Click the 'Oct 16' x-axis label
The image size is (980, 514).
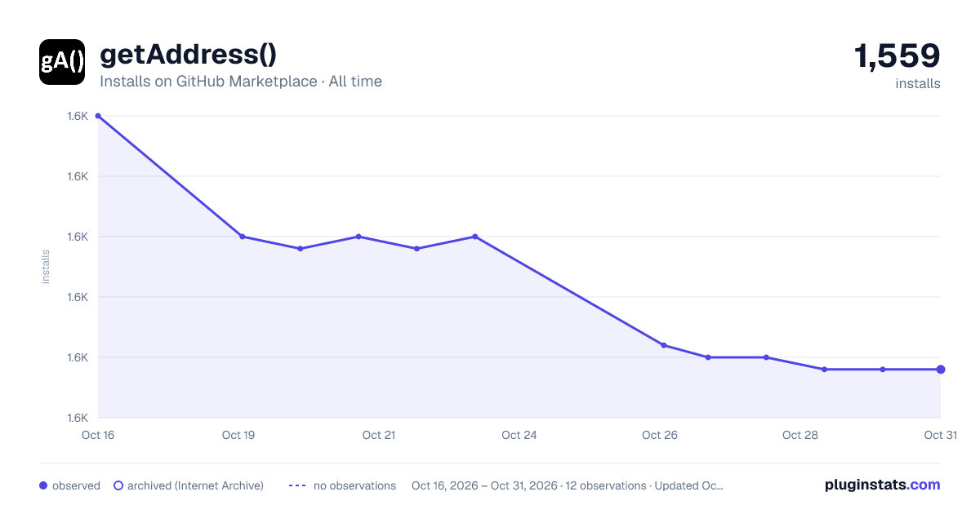(98, 435)
